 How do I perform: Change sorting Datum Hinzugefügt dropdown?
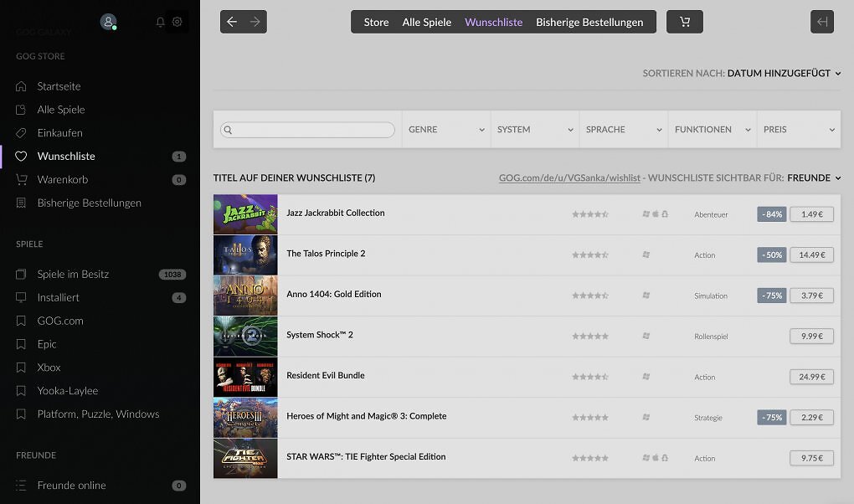click(x=784, y=73)
